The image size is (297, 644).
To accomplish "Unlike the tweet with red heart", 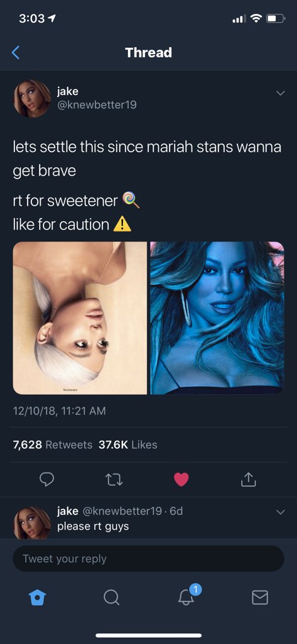I will (181, 479).
